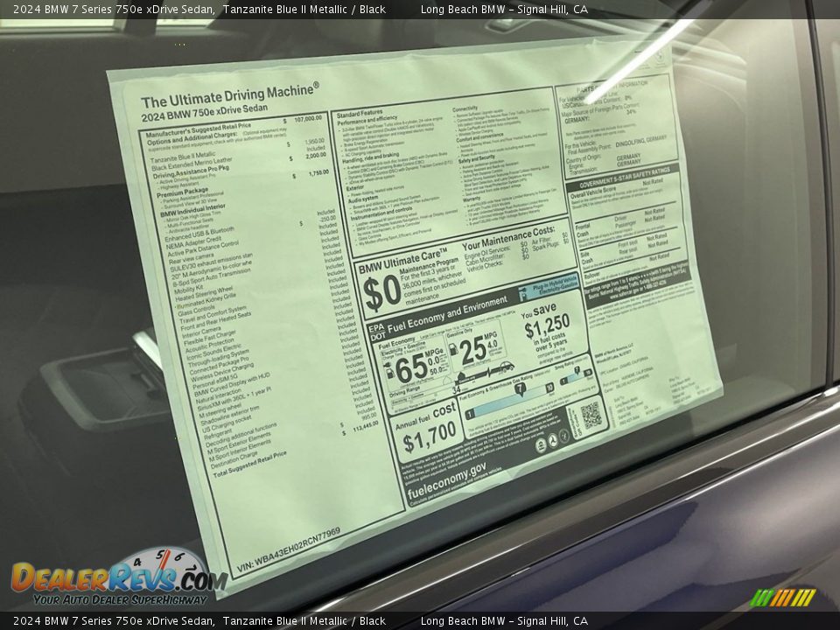Click 'Tanzanite Blue II Metallic' on the sticker
840x630 pixels.
(183, 157)
